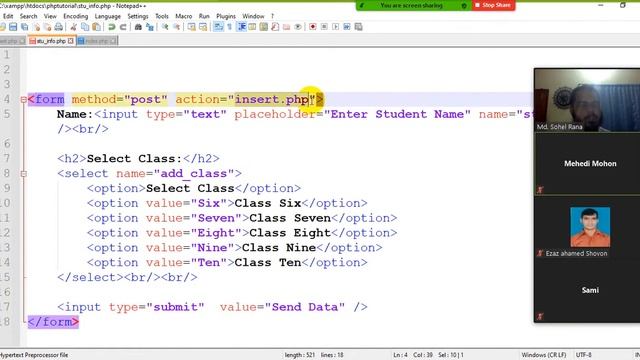Click the Save file toolbar icon

pos(13,27)
